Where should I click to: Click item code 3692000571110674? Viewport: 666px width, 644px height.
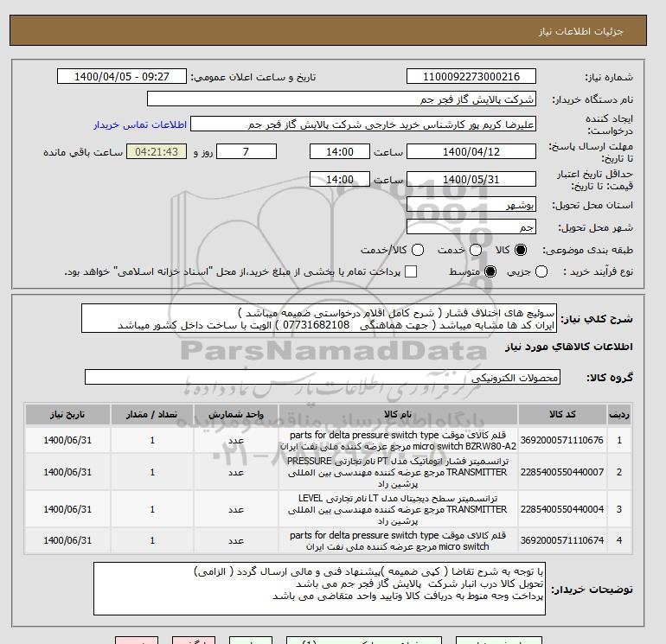[x=562, y=540]
